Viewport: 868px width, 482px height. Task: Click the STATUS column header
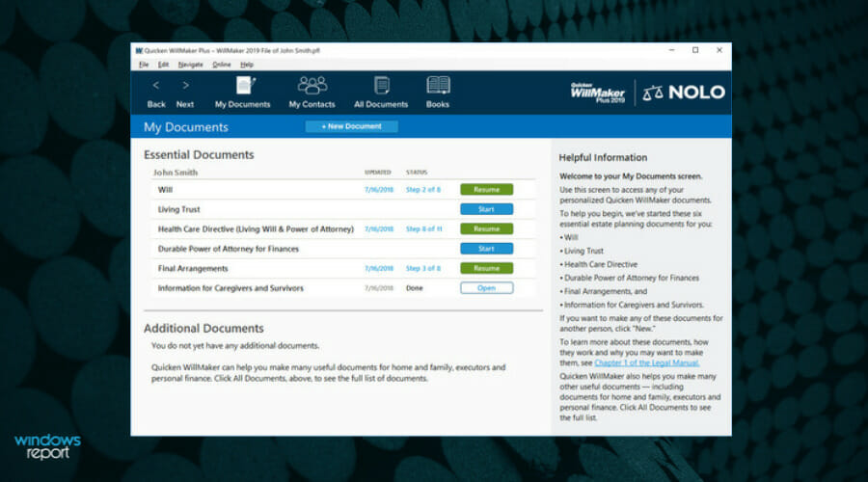pos(417,173)
